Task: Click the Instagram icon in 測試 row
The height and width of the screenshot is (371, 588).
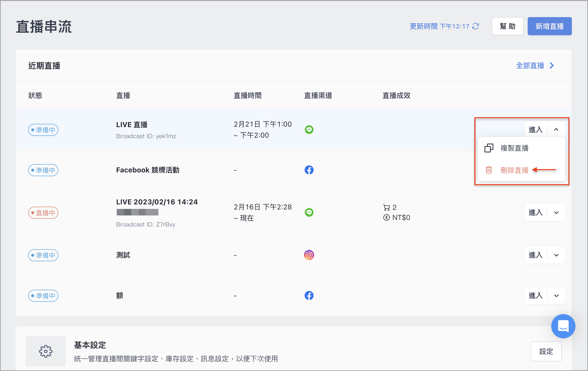Action: tap(309, 255)
